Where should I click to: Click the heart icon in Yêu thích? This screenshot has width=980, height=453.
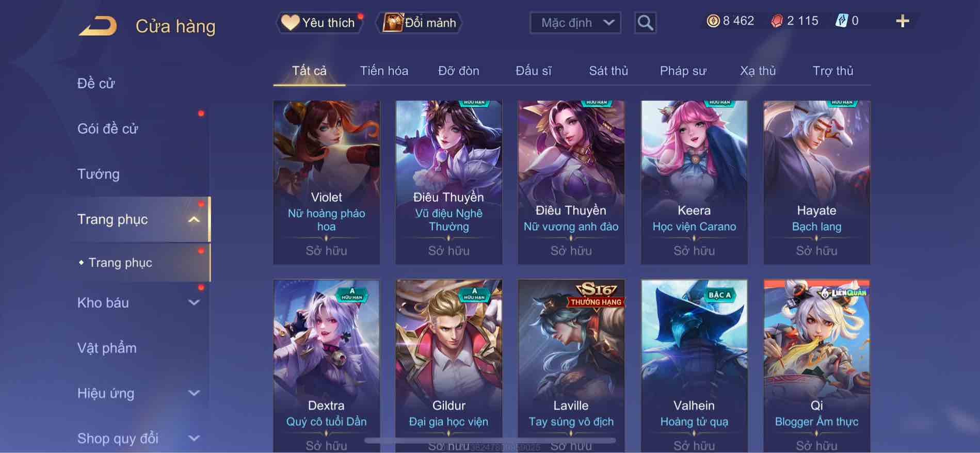click(290, 23)
